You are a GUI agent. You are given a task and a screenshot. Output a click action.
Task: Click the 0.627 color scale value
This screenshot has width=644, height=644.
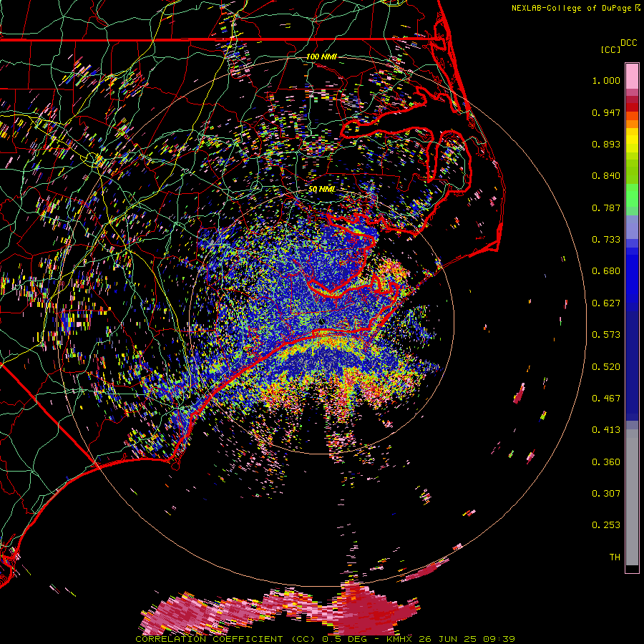[x=606, y=303]
